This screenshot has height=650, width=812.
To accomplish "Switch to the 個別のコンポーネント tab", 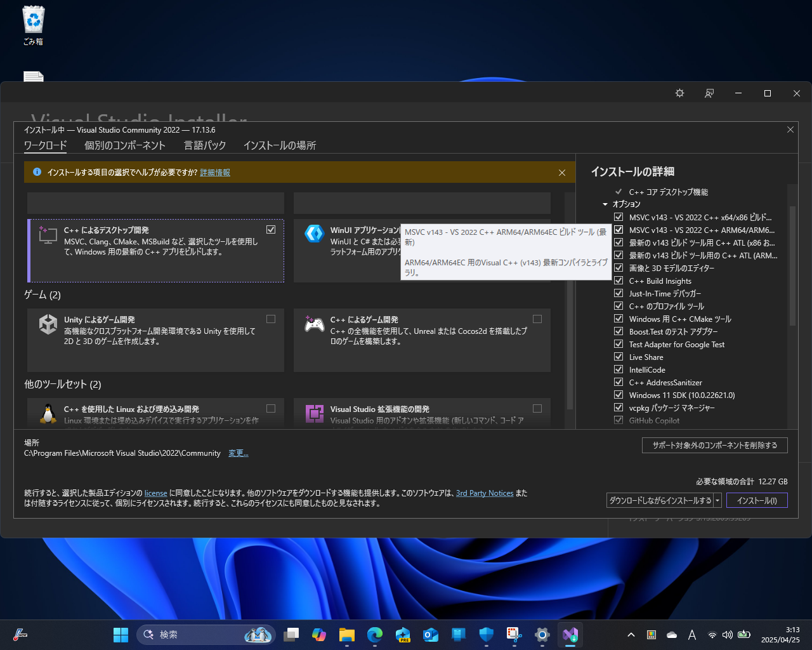I will 125,145.
